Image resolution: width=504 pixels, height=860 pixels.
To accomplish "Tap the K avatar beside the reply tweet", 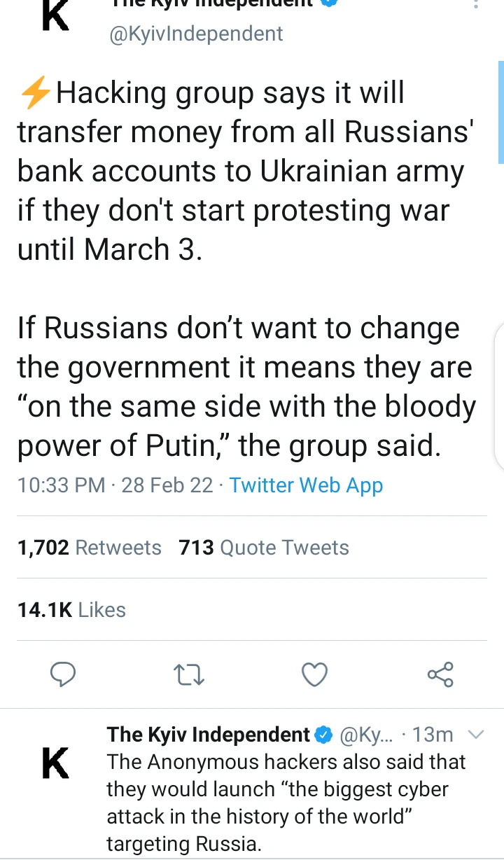I will tap(56, 763).
